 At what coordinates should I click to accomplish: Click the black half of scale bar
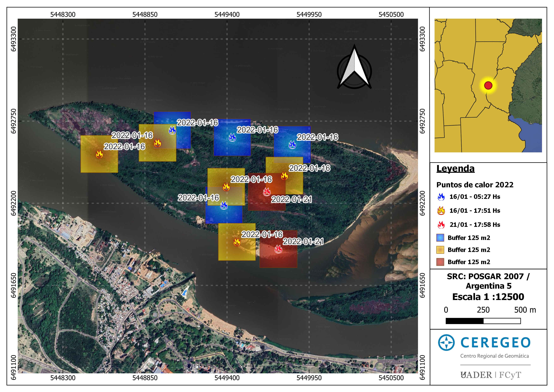coord(464,321)
